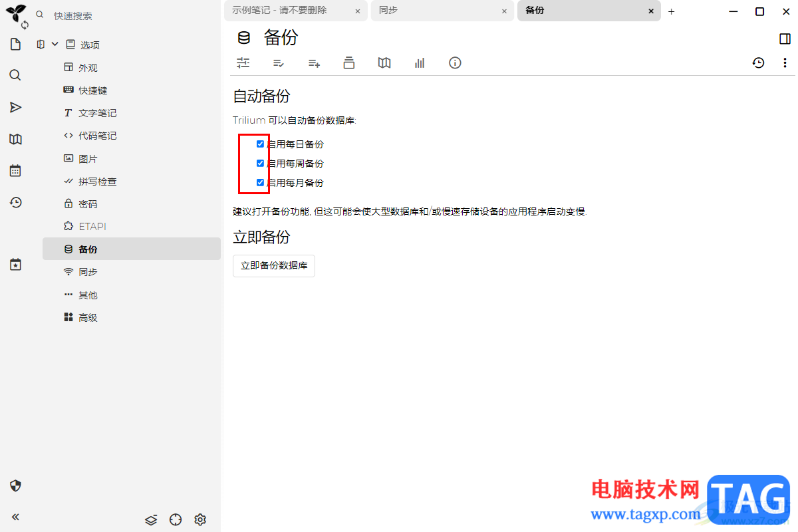
Task: Open 快捷键 options in the tree
Action: pyautogui.click(x=93, y=90)
